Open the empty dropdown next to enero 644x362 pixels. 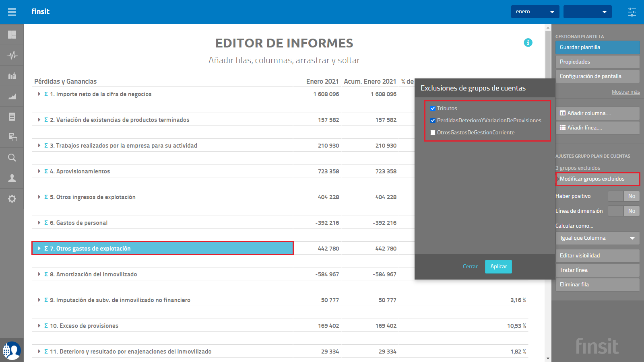coord(587,12)
